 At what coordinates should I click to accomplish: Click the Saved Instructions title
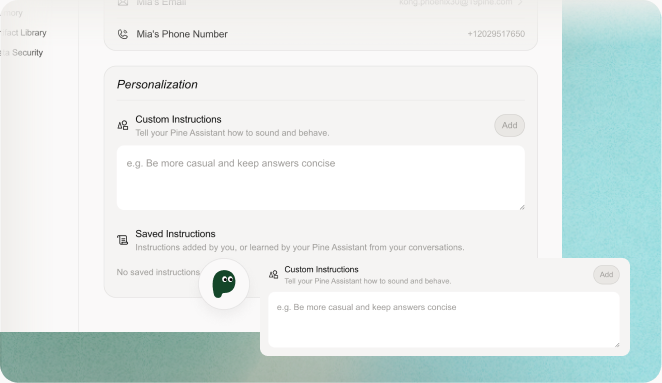pos(175,234)
